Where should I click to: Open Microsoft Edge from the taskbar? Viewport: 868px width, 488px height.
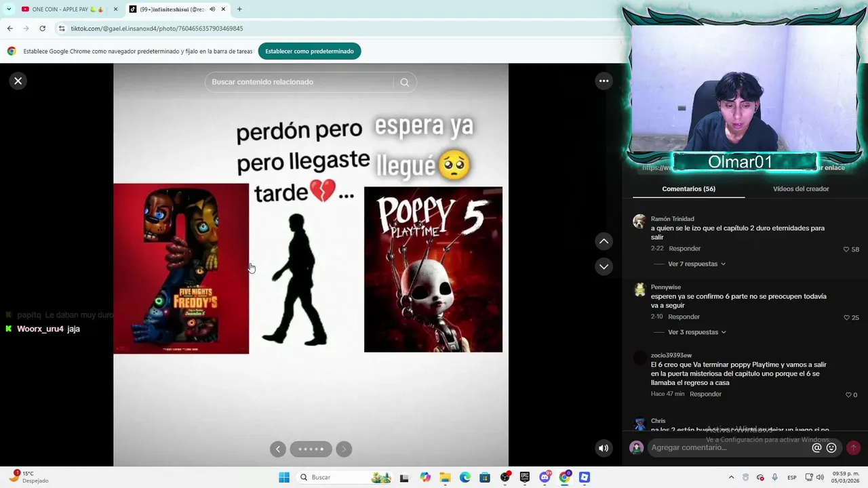point(465,477)
